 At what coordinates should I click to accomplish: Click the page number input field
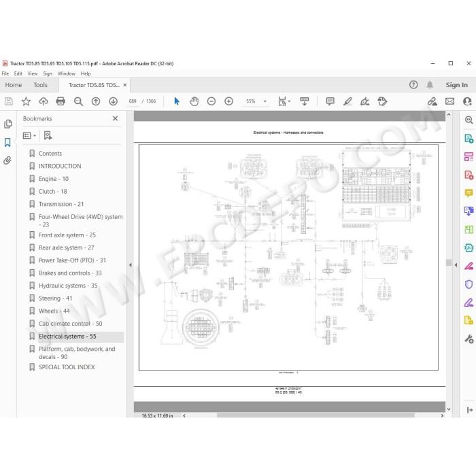(133, 101)
